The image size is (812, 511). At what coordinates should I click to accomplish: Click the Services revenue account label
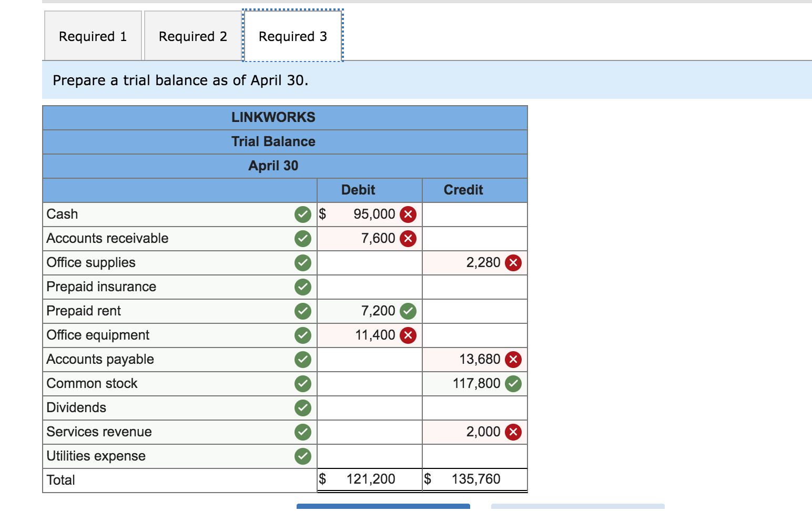point(99,432)
